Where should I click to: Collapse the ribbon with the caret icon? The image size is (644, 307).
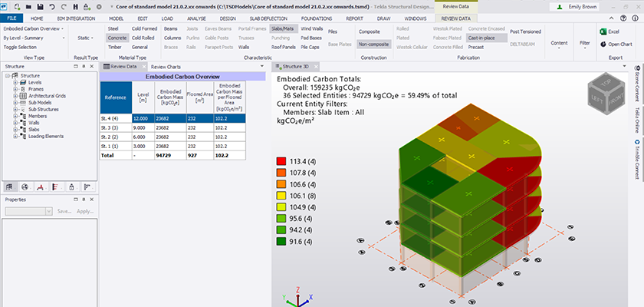(612, 18)
